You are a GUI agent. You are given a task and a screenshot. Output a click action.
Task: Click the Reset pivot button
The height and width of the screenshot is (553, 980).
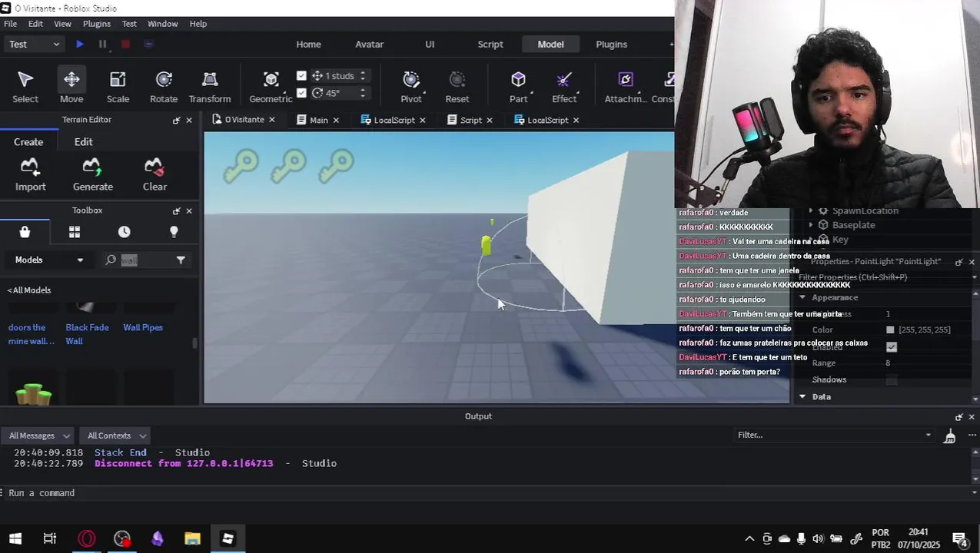[x=457, y=86]
